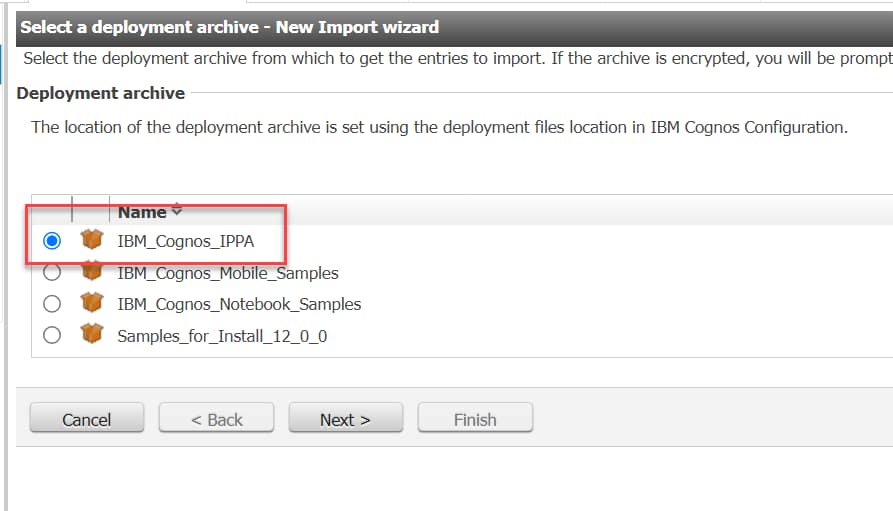Click the Samples_for_Install_12_0_0 package icon

[x=92, y=335]
